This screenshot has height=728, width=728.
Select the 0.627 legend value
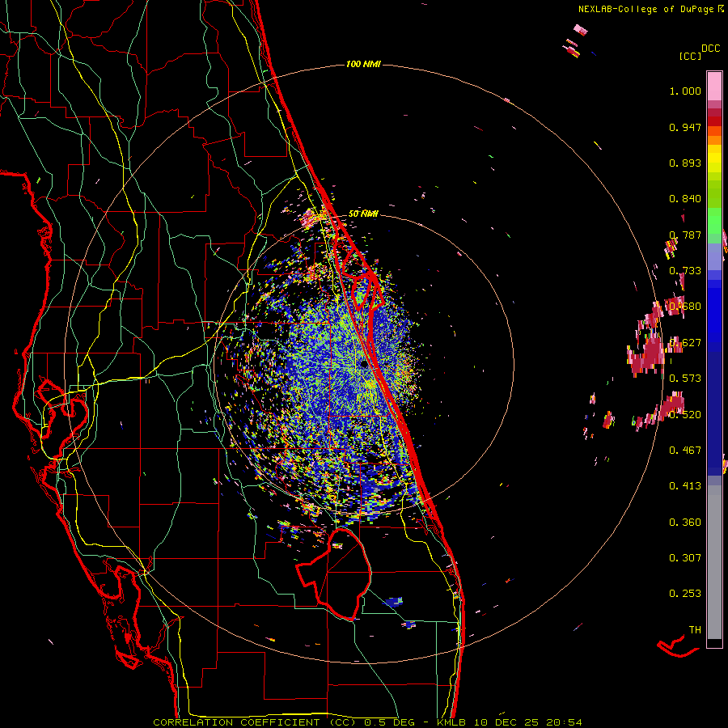point(685,343)
